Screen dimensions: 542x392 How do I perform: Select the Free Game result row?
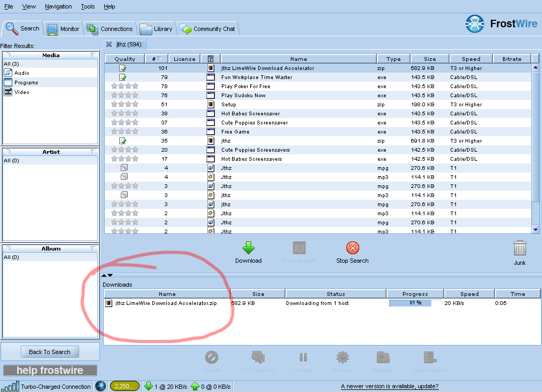click(x=318, y=131)
